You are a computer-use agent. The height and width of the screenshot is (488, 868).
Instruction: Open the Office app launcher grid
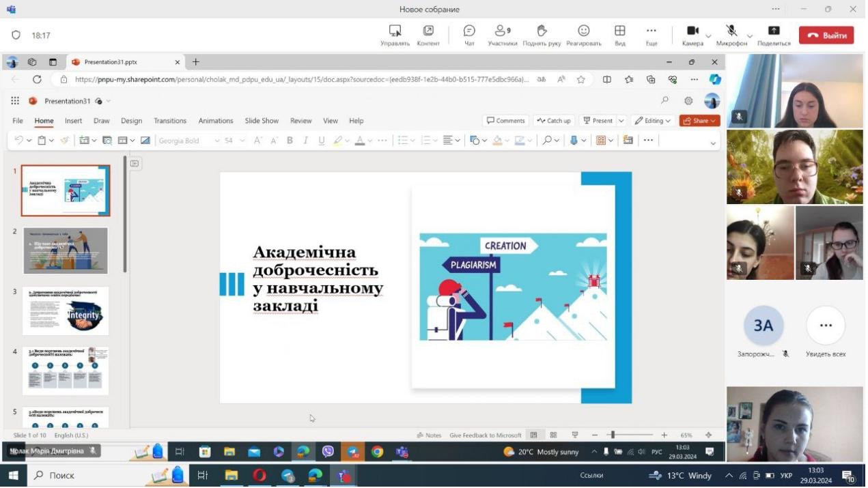coord(15,101)
